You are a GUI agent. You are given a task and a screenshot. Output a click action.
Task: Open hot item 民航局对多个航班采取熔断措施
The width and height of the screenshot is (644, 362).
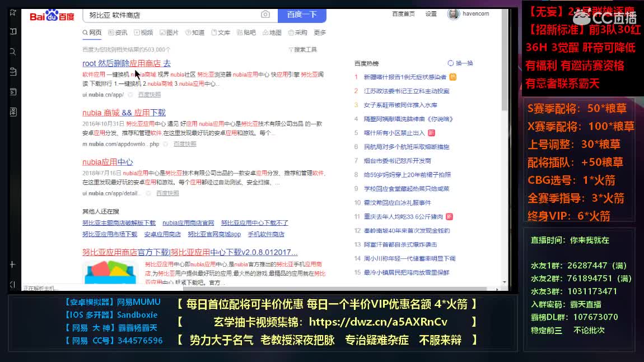click(x=406, y=147)
